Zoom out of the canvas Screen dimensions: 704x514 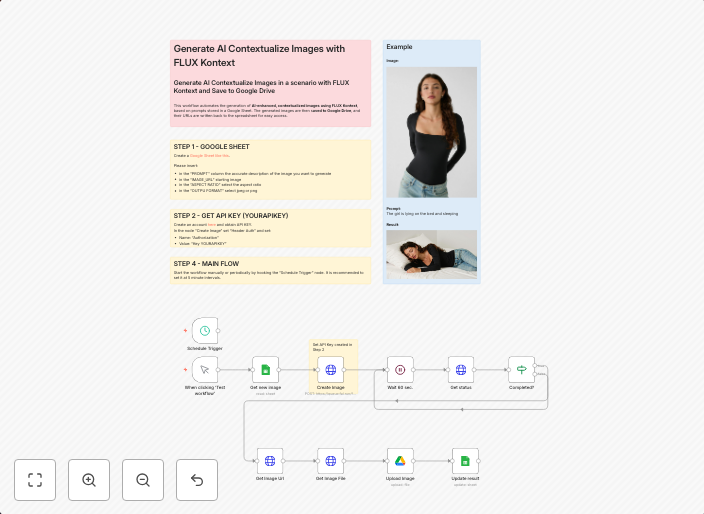coord(143,480)
